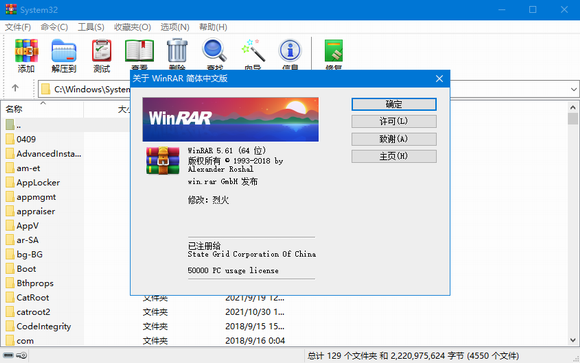The image size is (580, 363).
Task: Select the catroot2 folder
Action: [x=28, y=312]
